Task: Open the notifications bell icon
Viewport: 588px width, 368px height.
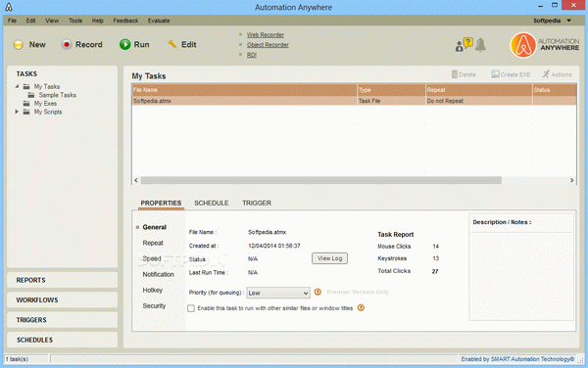Action: [x=480, y=45]
